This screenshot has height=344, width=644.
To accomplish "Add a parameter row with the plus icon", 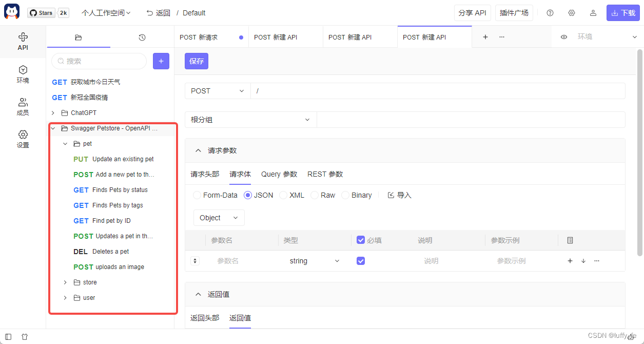I will (x=570, y=260).
